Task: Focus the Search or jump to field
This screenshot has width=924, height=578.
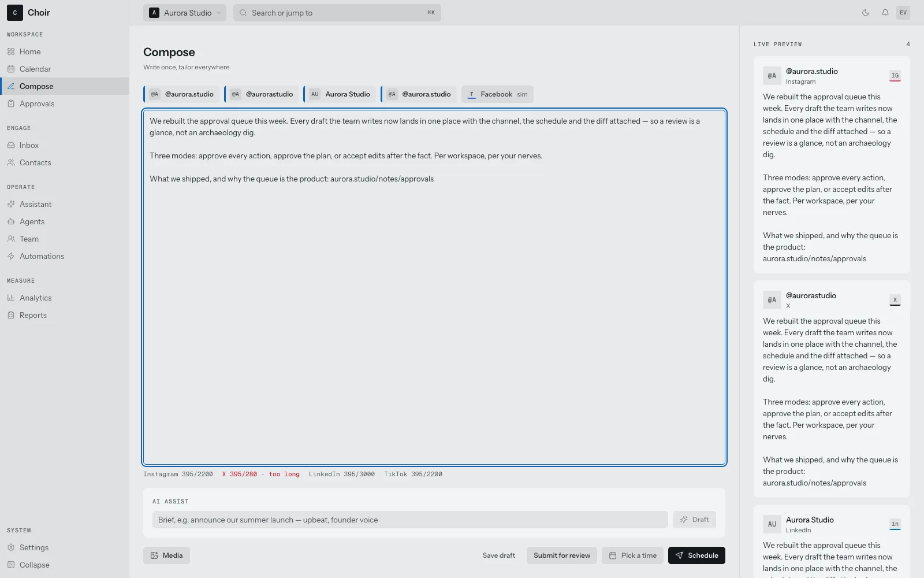Action: point(337,13)
